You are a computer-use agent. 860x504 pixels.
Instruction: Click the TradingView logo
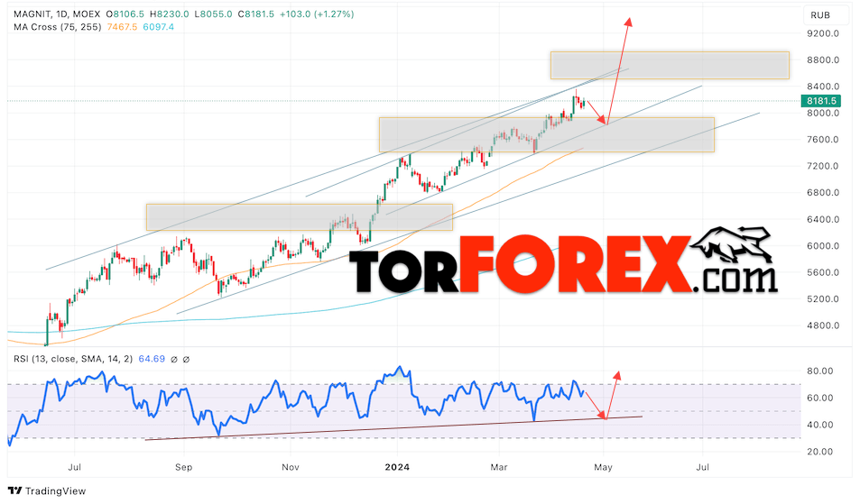coord(47,490)
